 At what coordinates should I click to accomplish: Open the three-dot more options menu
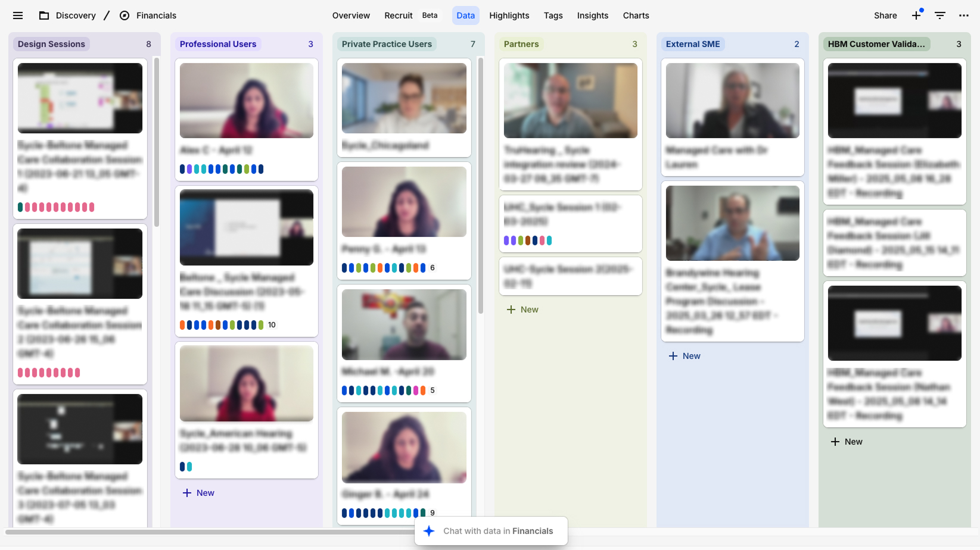964,15
